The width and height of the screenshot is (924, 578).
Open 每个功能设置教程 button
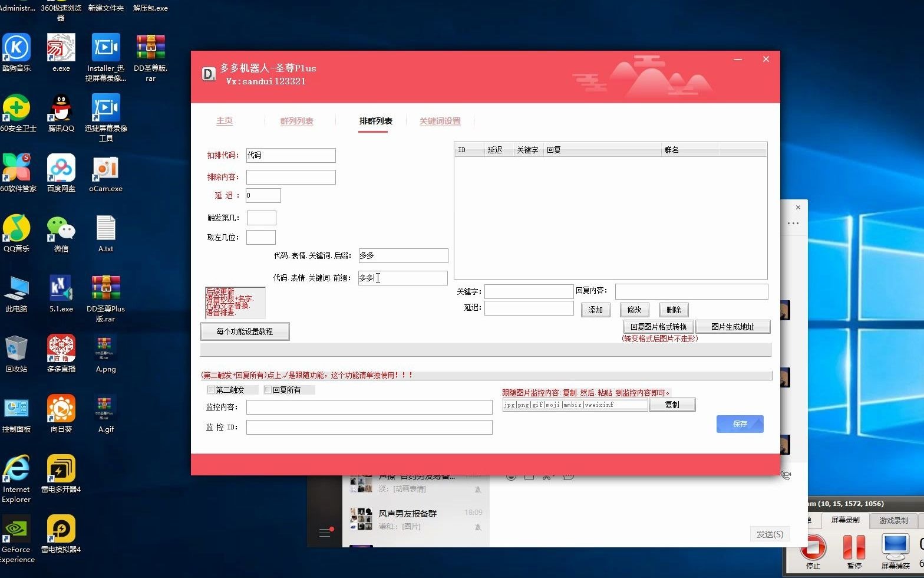[245, 331]
